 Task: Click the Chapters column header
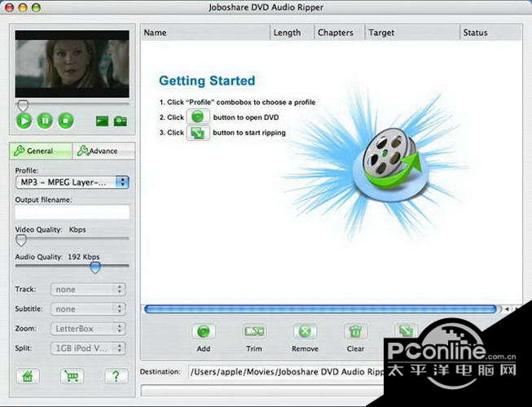[340, 33]
